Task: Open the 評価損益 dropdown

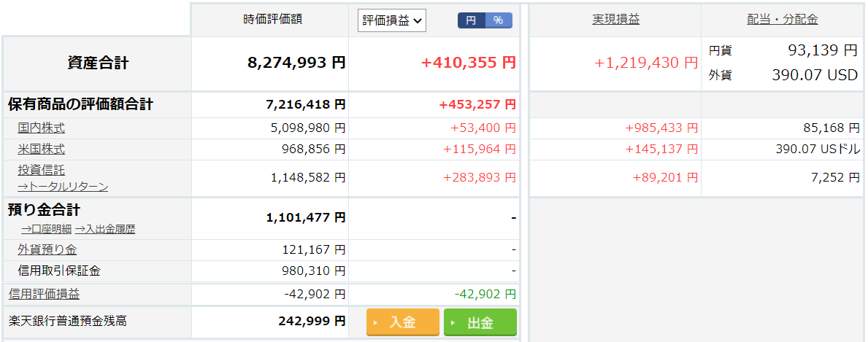Action: [392, 20]
